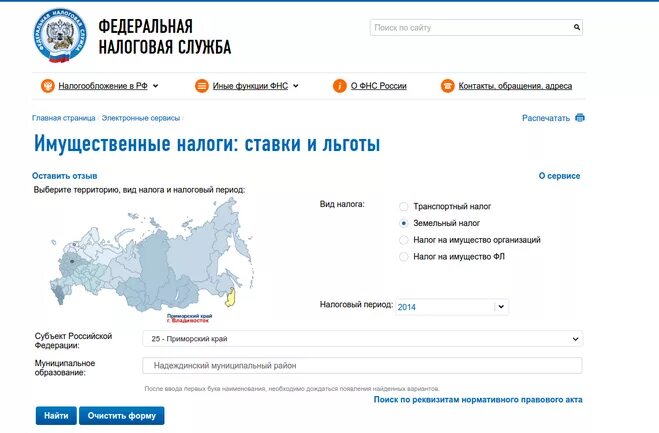Click the ФЕДЕРАЛЬНАЯ НАЛОГОВАЯ СЛУЖБА site title
Viewport: 659px width, 433px height.
pyautogui.click(x=165, y=37)
